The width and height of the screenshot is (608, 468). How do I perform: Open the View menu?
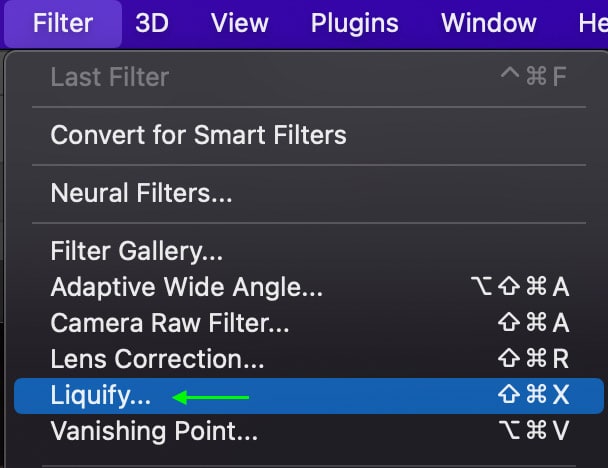click(240, 23)
